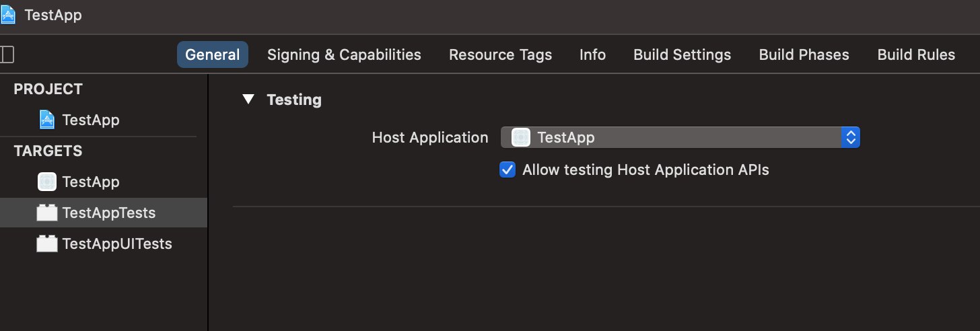Click the app icon inside Host Application popup
Viewport: 980px width, 331px height.
tap(520, 138)
